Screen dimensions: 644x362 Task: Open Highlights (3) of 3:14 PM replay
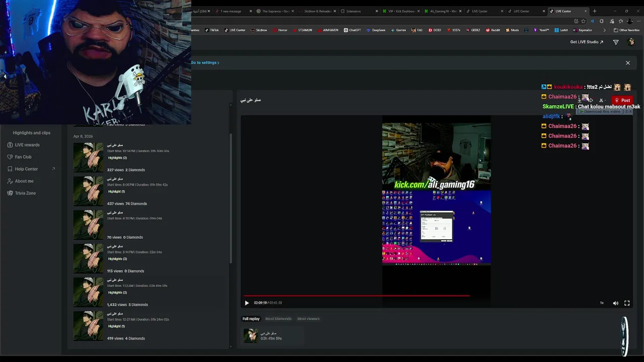tap(117, 259)
